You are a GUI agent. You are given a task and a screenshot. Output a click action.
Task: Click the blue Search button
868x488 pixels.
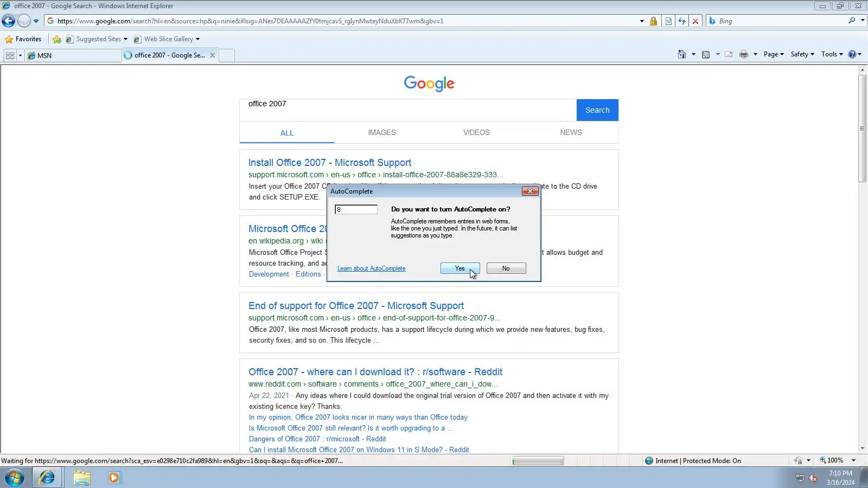597,110
